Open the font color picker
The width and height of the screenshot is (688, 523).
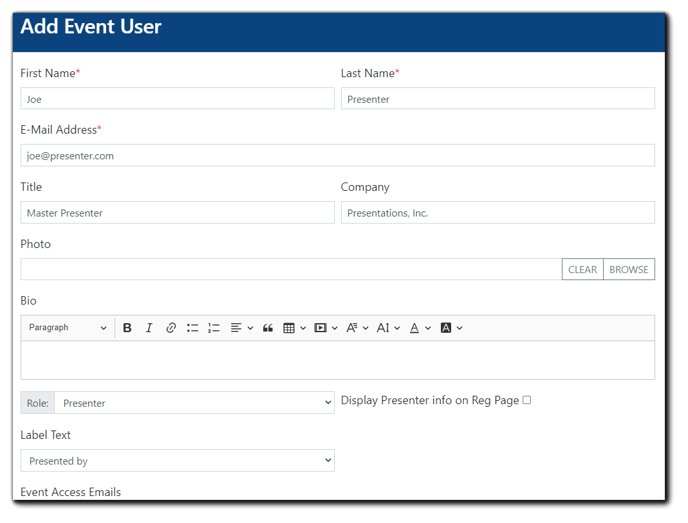pos(419,328)
